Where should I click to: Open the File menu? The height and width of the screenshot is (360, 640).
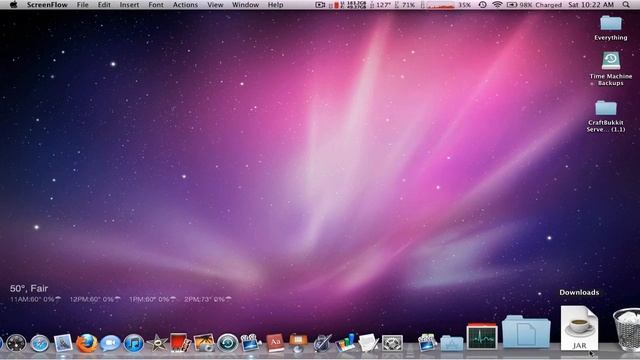pos(82,5)
